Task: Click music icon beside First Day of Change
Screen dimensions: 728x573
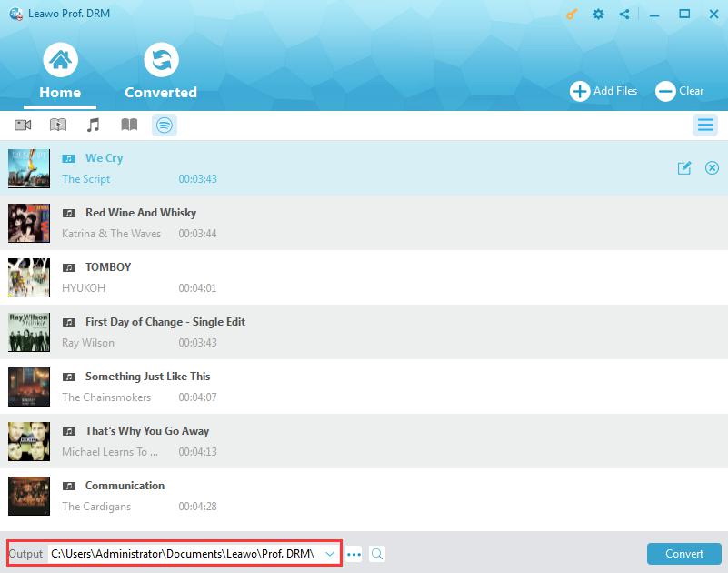Action: click(69, 322)
